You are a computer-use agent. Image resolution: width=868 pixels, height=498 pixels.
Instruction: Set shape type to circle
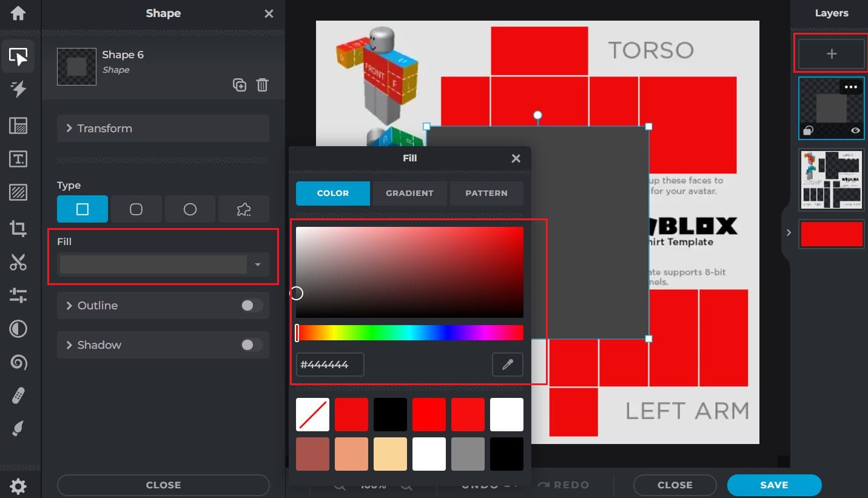coord(190,209)
